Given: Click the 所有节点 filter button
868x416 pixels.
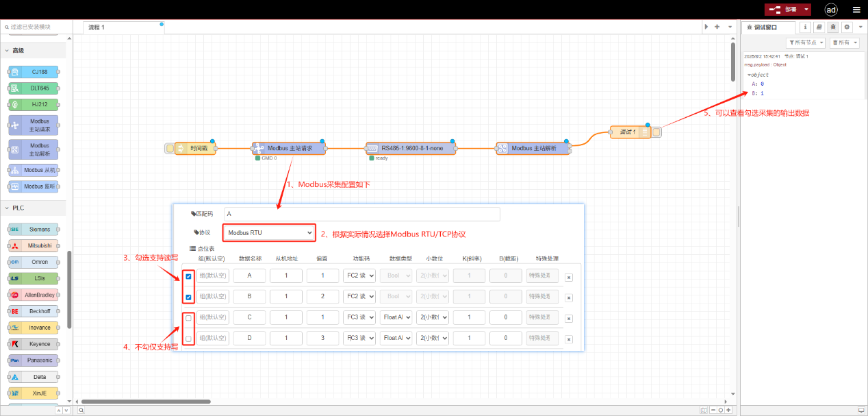Looking at the screenshot, I should [806, 42].
